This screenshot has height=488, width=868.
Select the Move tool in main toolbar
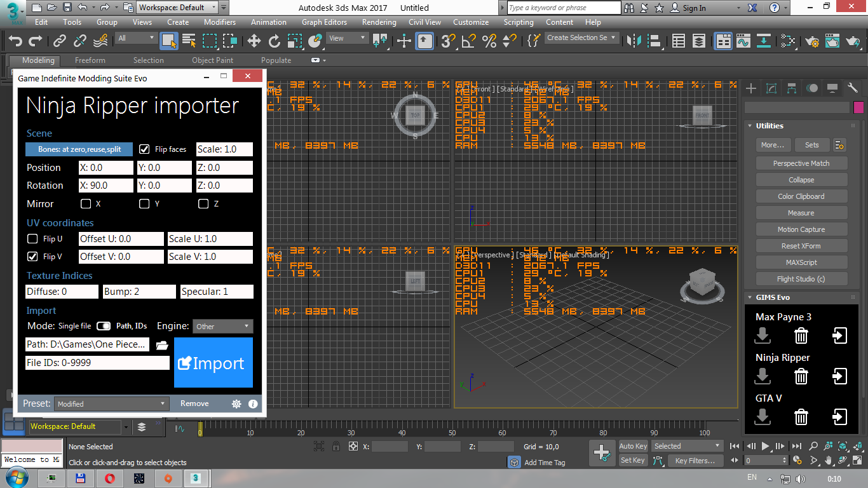coord(254,41)
